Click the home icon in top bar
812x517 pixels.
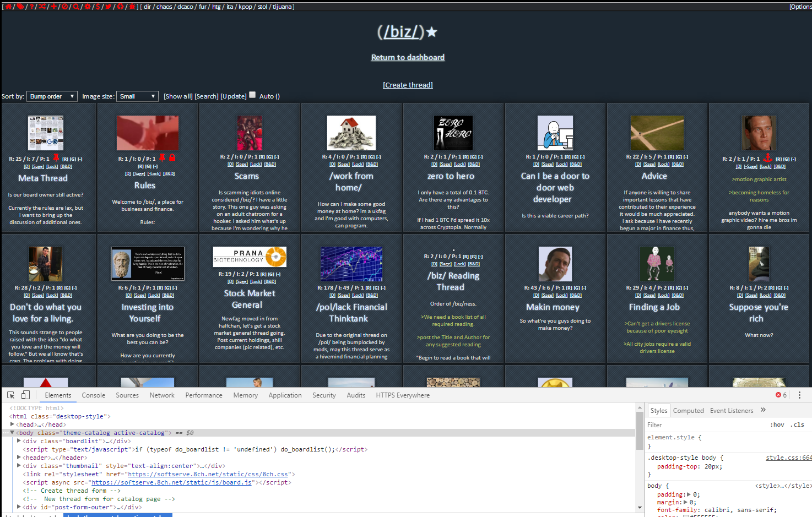point(8,7)
